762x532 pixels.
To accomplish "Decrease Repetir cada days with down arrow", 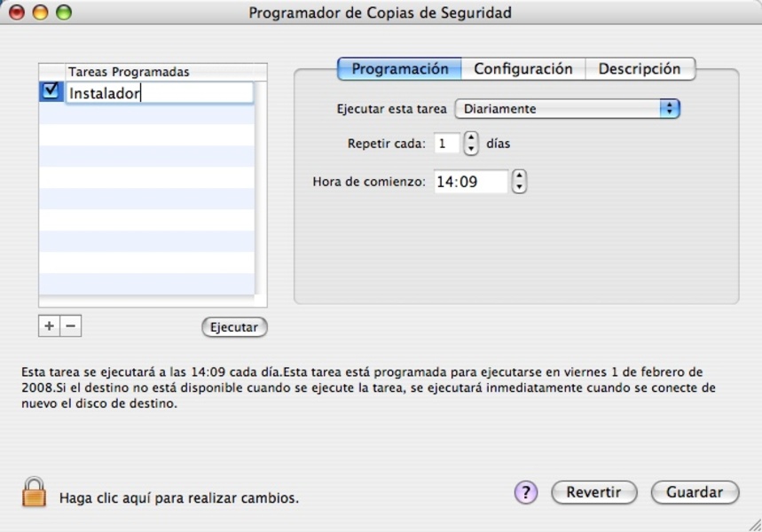I will coord(471,148).
